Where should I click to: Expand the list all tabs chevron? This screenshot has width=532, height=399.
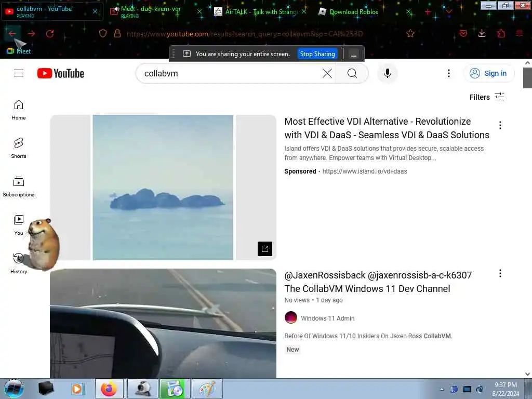449,12
